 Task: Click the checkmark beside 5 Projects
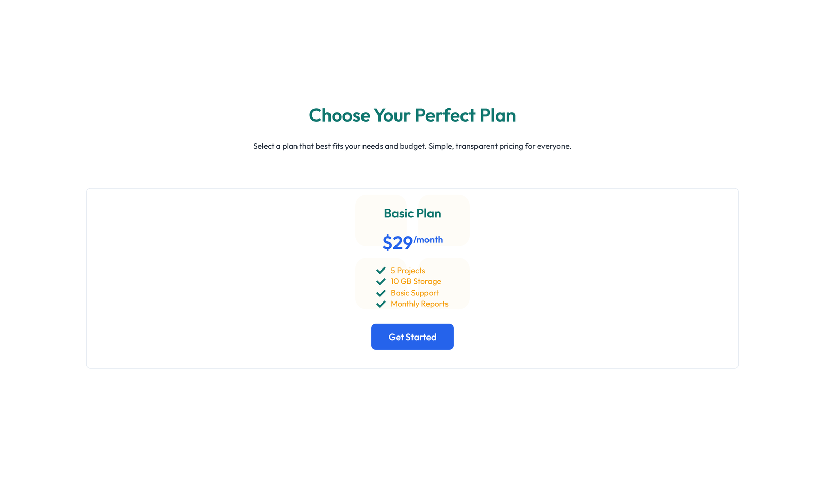tap(381, 270)
